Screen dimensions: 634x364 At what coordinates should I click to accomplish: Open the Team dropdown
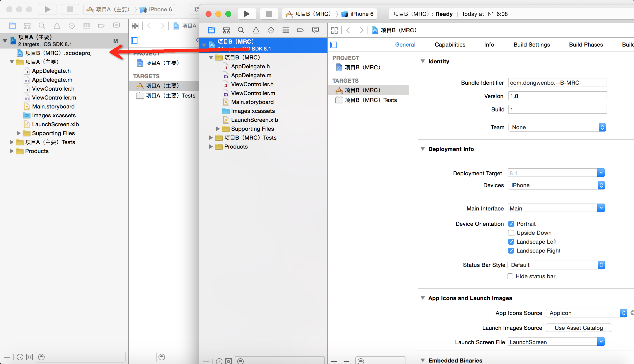[x=557, y=127]
